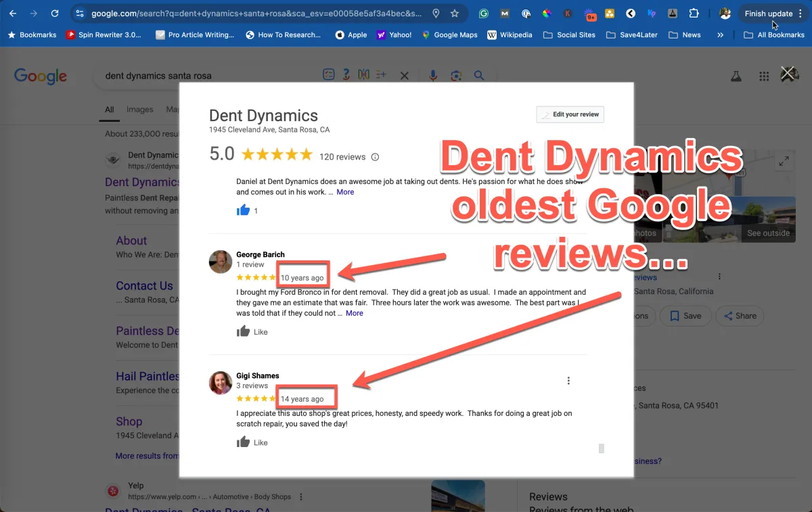
Task: Click "120 reviews" count text
Action: click(x=342, y=157)
